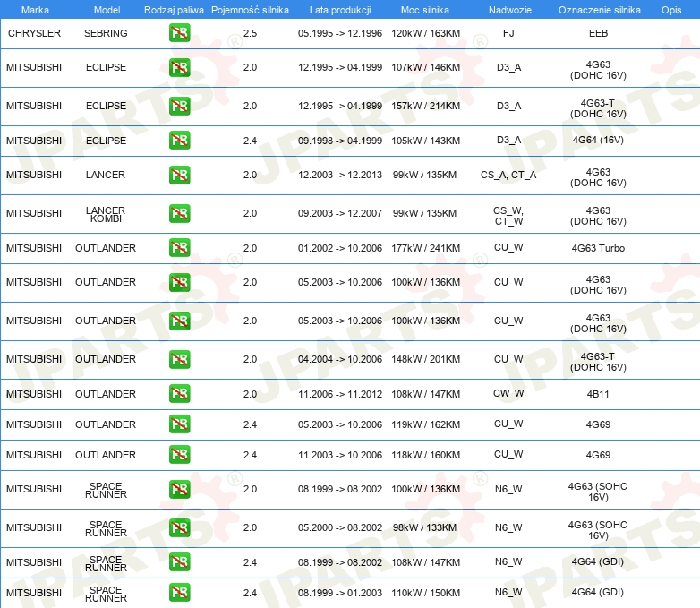Click the 11.2006 -> 11.2012 date range
This screenshot has width=700, height=608.
(x=340, y=394)
